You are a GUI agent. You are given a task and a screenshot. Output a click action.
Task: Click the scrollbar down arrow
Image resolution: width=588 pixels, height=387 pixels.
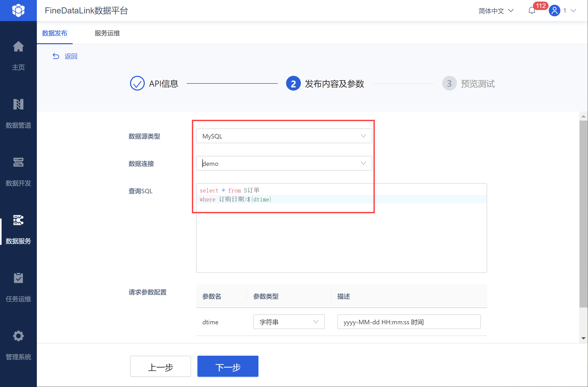click(x=583, y=338)
